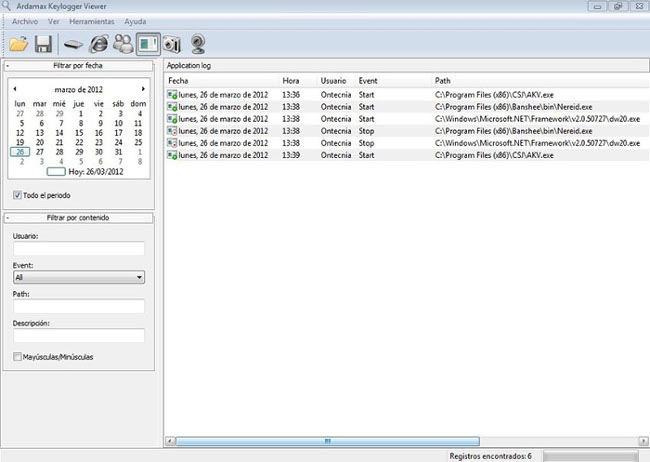This screenshot has width=650, height=462.
Task: Click Registros encontrados: 6 status text
Action: click(x=490, y=456)
